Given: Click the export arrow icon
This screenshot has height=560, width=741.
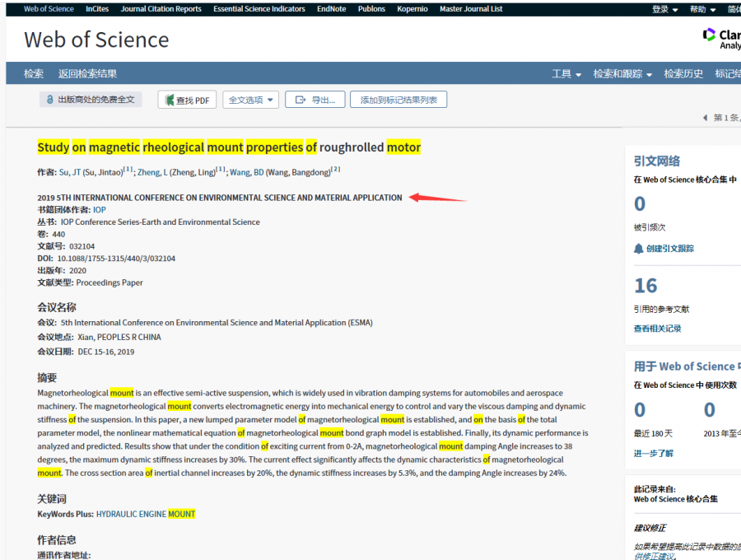Looking at the screenshot, I should coord(300,100).
